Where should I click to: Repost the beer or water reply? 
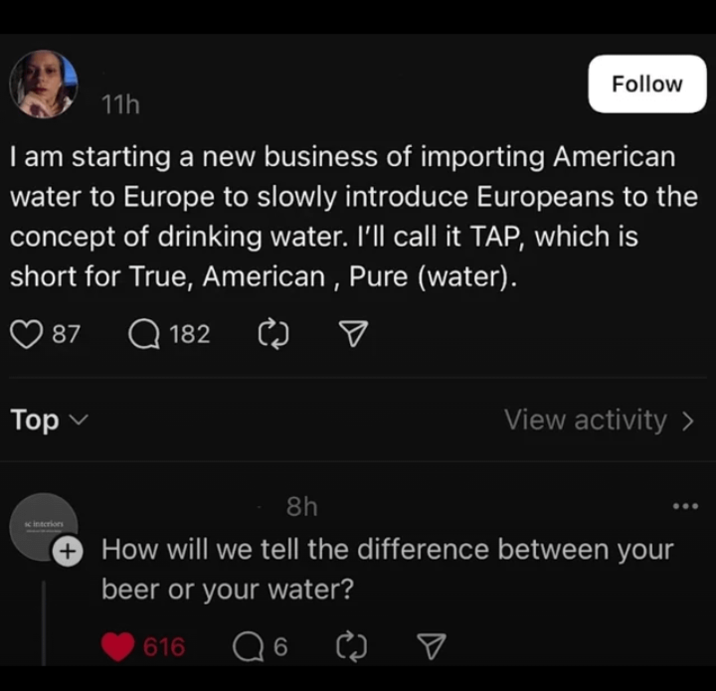point(354,647)
